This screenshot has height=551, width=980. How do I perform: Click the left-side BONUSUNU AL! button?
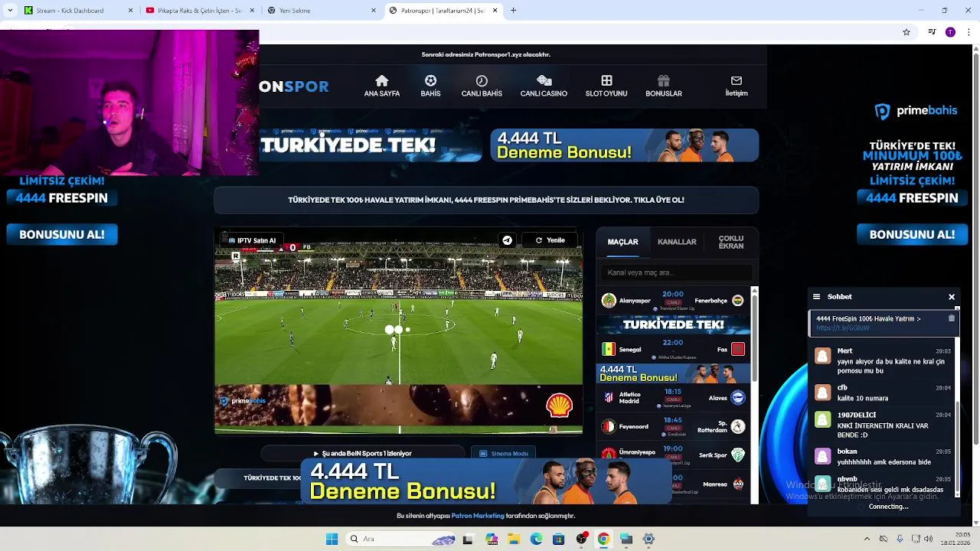pyautogui.click(x=62, y=234)
